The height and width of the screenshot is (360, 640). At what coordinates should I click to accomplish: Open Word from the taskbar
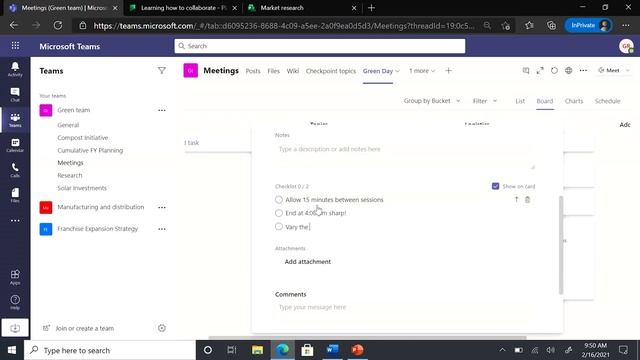pos(332,350)
